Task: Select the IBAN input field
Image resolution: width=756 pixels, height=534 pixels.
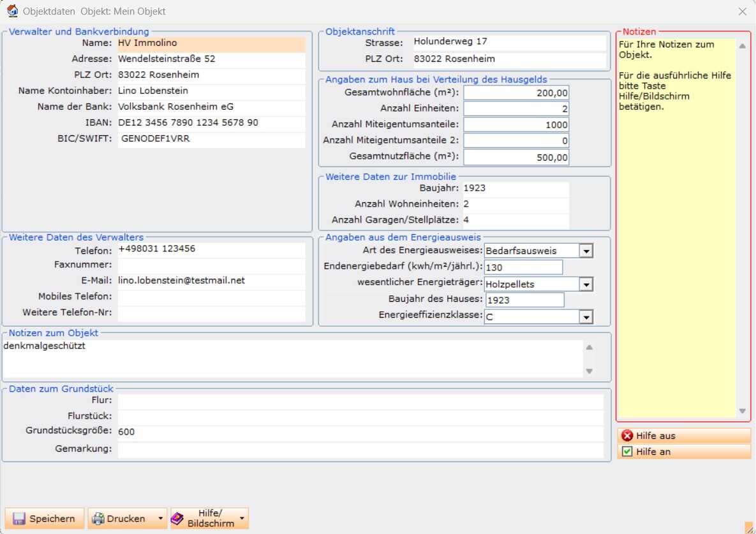Action: (x=211, y=122)
